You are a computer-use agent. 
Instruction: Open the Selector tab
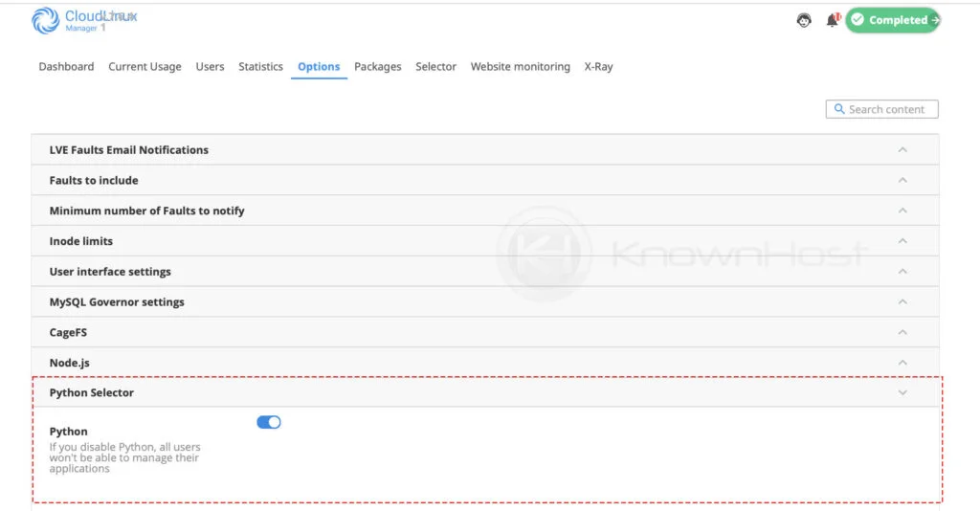[435, 66]
